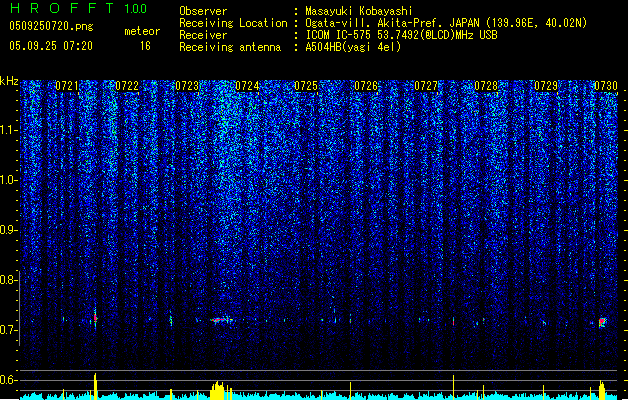
Task: Click the red meteor echo near 0730
Action: (x=602, y=322)
